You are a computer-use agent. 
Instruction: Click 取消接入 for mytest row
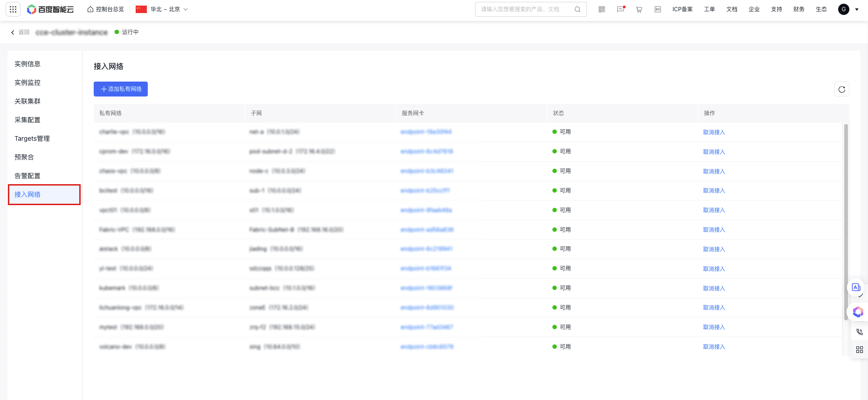coord(714,327)
